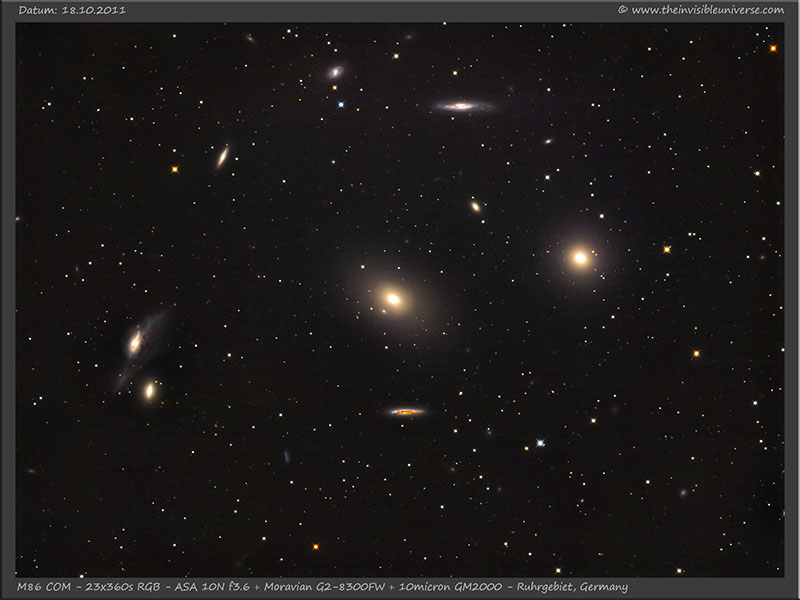Click the theinvisibleuniverse.com website link
Screen dimensions: 800x600
(707, 10)
